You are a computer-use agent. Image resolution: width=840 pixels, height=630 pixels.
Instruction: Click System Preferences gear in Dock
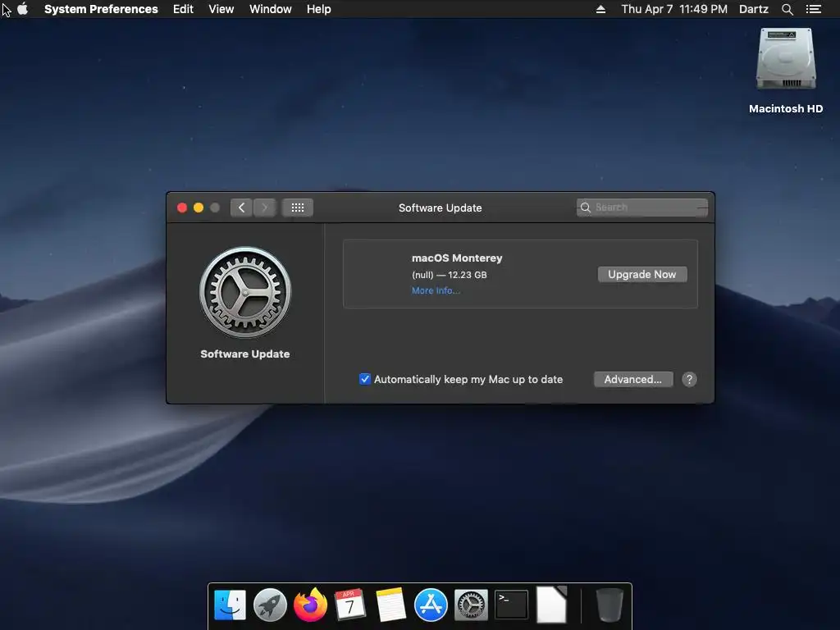point(471,605)
